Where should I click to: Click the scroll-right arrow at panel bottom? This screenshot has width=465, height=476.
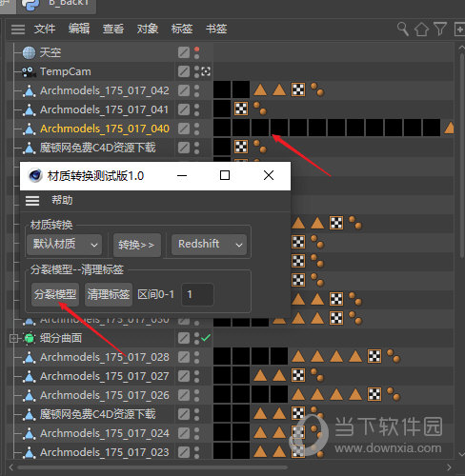point(449,467)
